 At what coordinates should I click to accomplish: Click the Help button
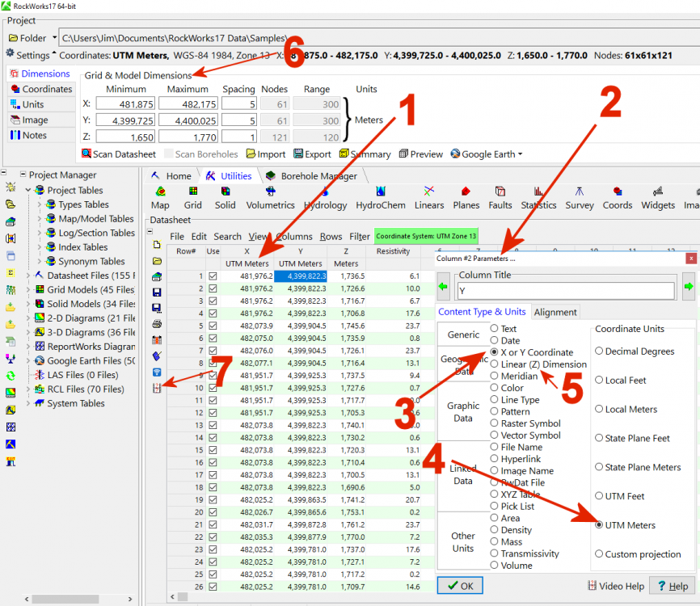click(673, 586)
